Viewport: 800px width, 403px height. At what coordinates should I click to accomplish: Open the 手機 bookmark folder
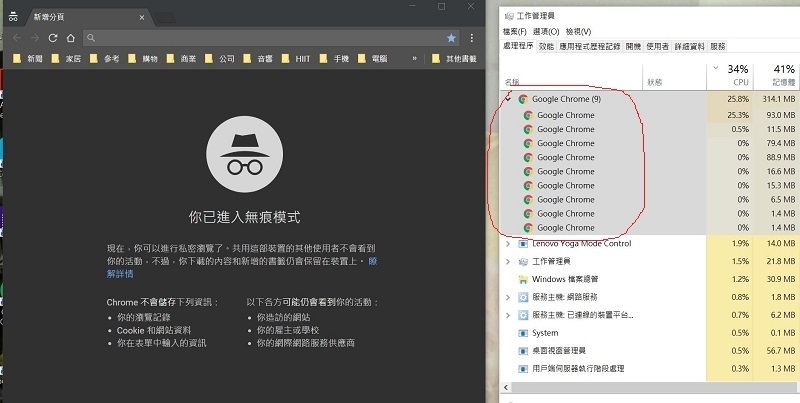point(335,59)
